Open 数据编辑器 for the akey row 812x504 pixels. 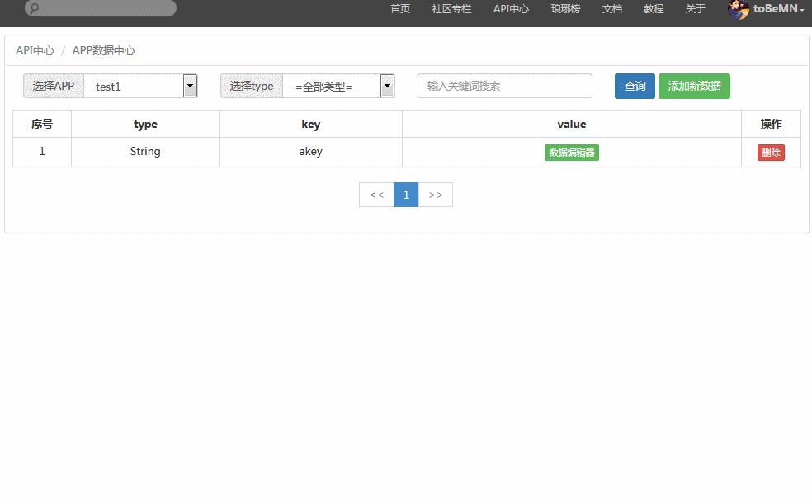[x=572, y=153]
